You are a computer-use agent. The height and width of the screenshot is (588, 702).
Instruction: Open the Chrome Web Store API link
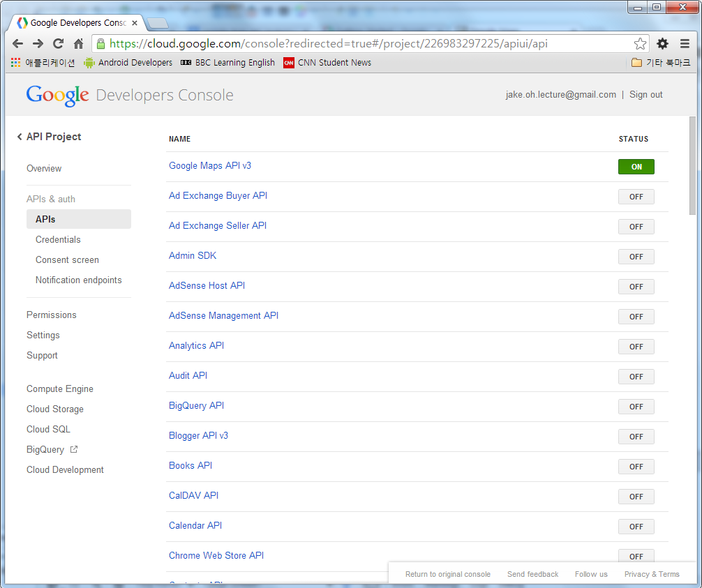[216, 555]
